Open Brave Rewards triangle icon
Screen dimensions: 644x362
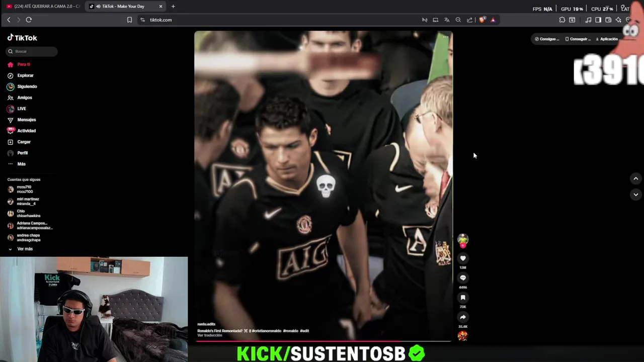click(493, 20)
